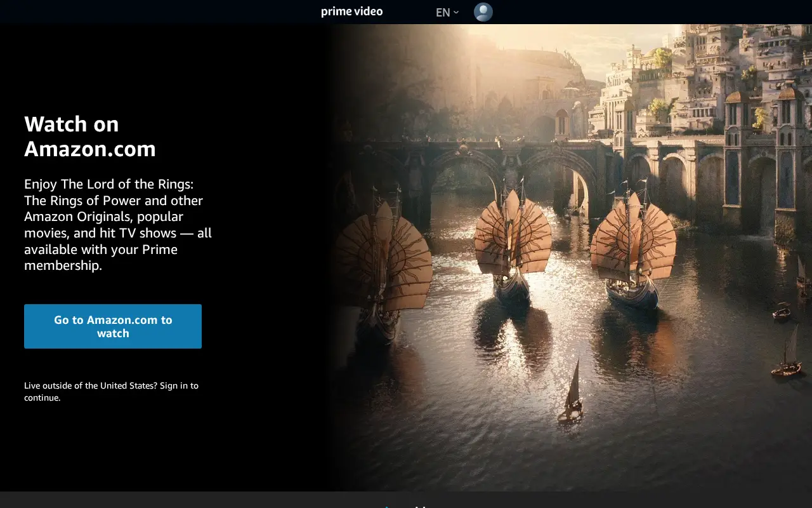Image resolution: width=812 pixels, height=508 pixels.
Task: Click the "Enjoy The Lord of the Rings" paragraph
Action: tap(118, 225)
